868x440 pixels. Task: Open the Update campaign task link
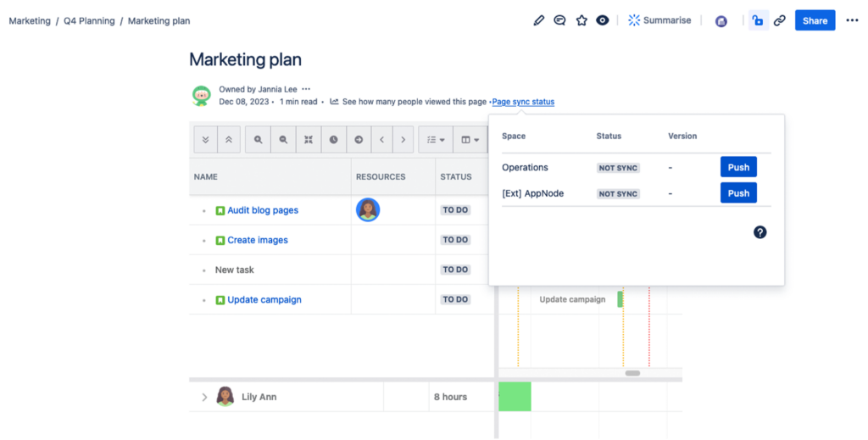(264, 300)
